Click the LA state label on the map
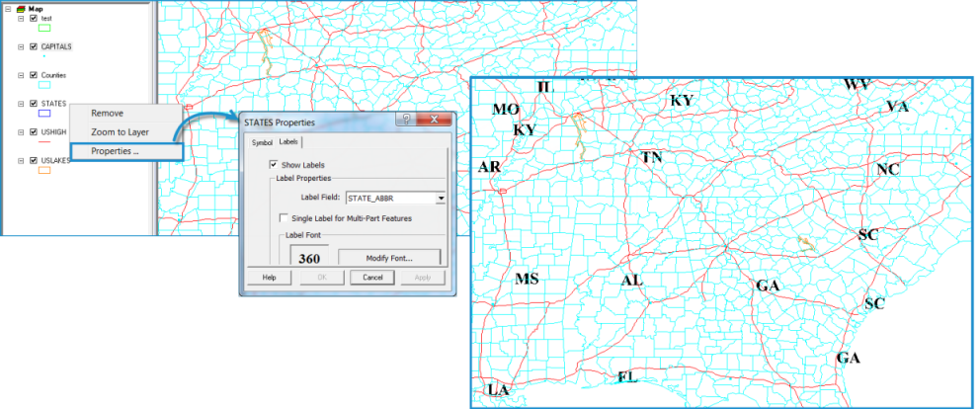This screenshot has width=980, height=409. [498, 389]
